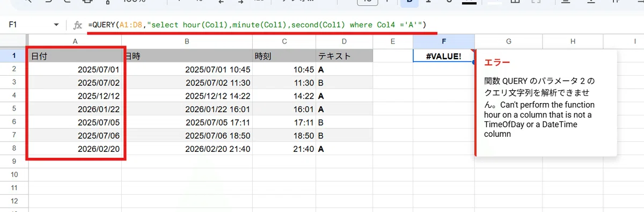Screen dimensions: 644x212
Task: Click cell 2025/12/12 14:22
Action: pos(187,96)
